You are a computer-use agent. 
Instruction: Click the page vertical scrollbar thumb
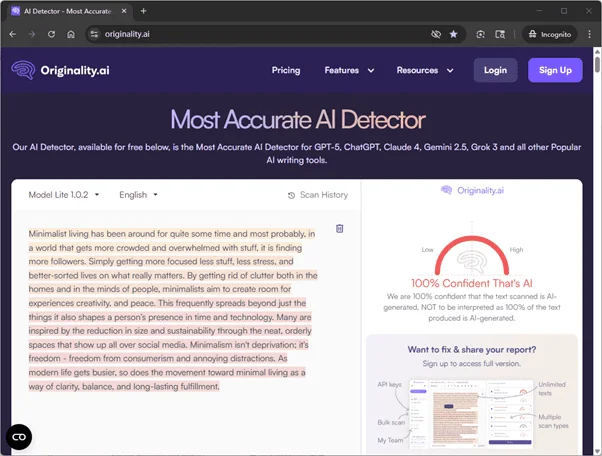click(597, 64)
